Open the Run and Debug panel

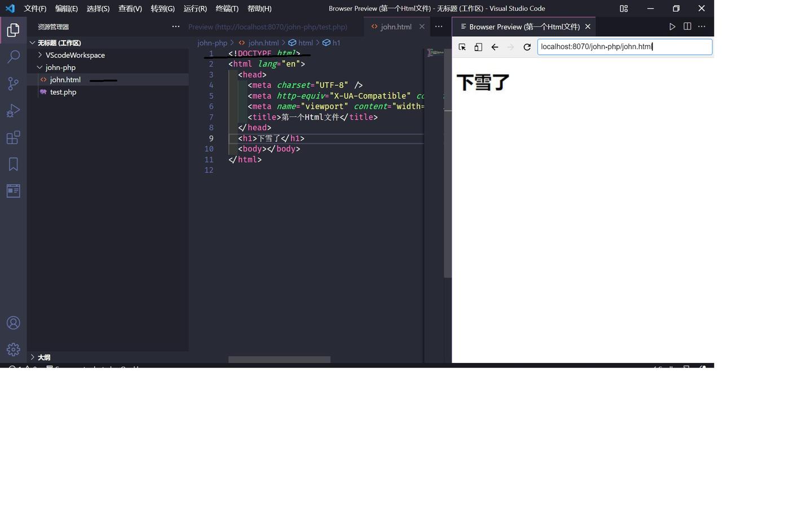13,111
